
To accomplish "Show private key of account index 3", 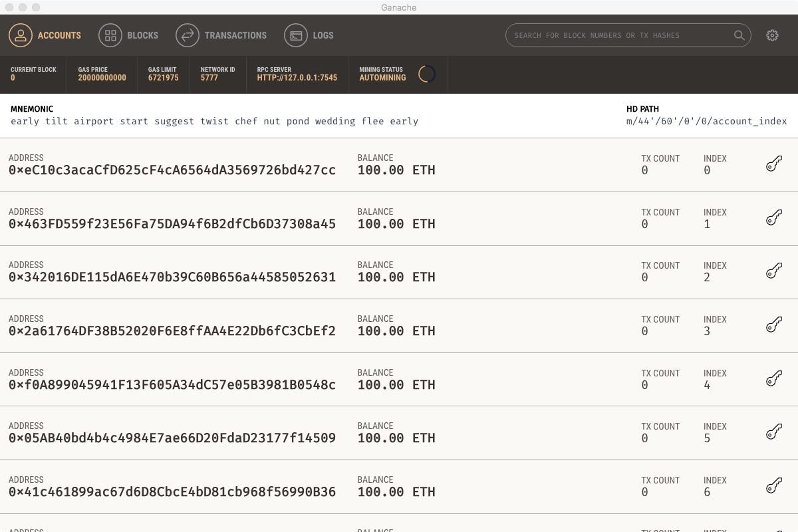I will click(x=773, y=325).
